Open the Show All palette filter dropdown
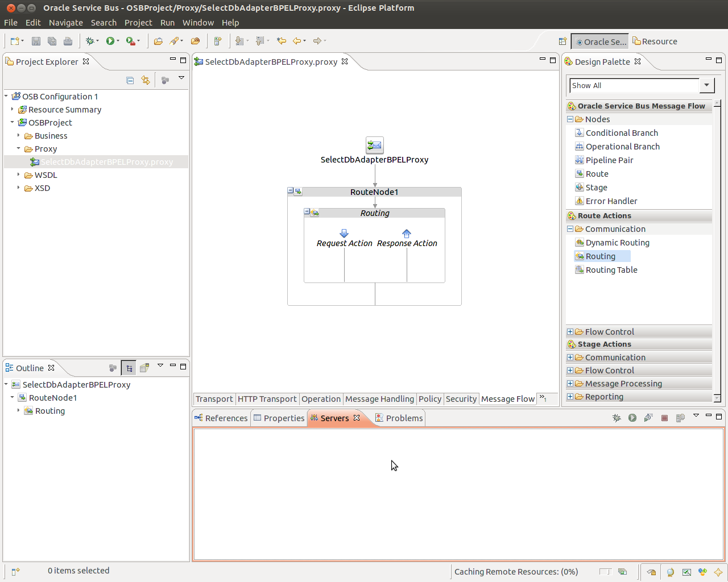Image resolution: width=728 pixels, height=582 pixels. click(x=706, y=85)
